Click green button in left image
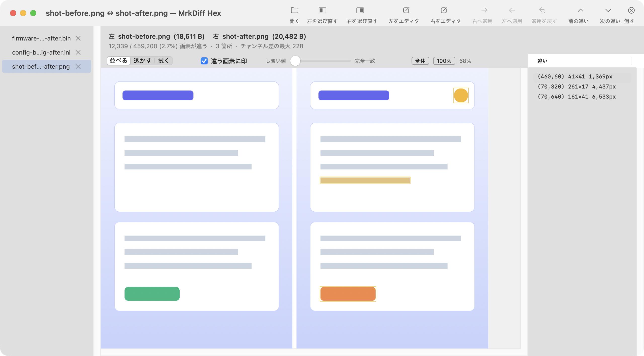The width and height of the screenshot is (644, 356). click(x=152, y=294)
